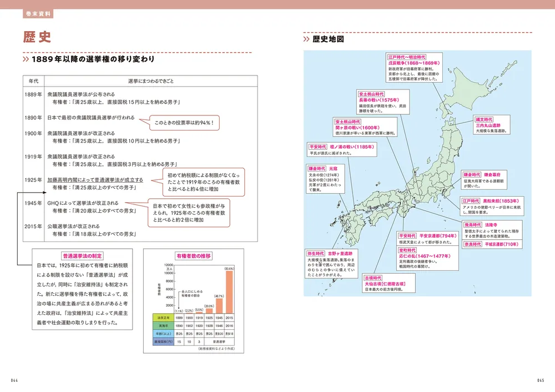Select the heading 1889年以降の選挙権の移り変わり

point(93,59)
